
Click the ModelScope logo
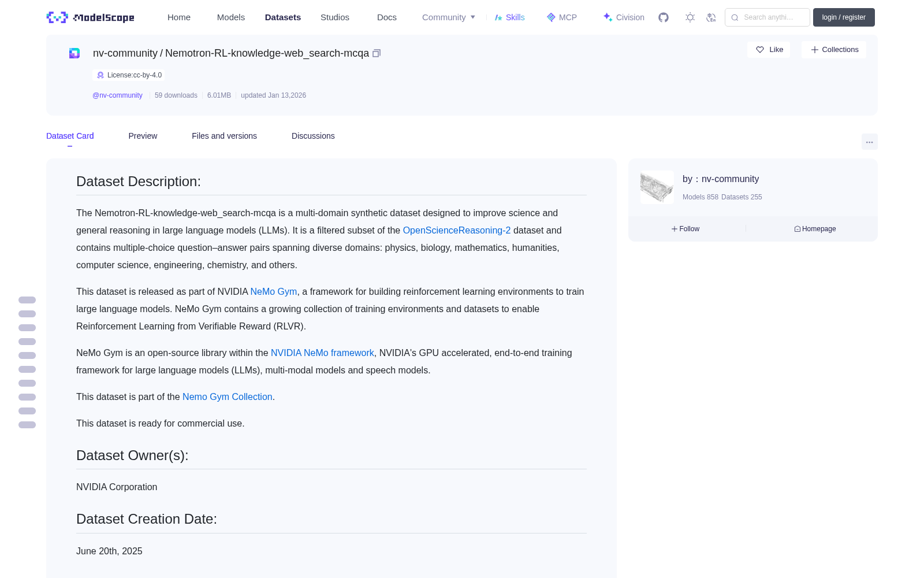click(91, 17)
